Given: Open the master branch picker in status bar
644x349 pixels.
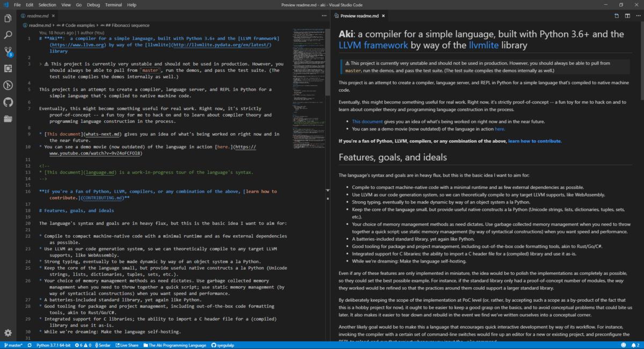Looking at the screenshot, I should point(13,345).
